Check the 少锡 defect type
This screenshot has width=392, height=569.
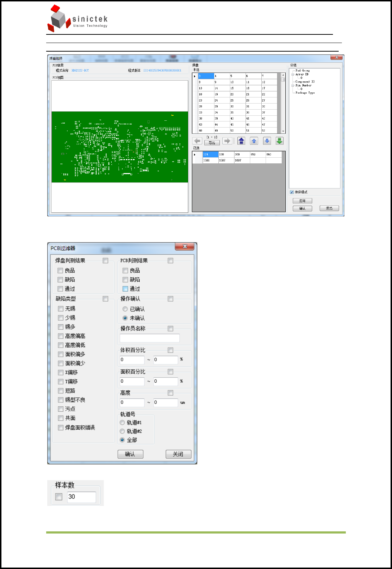(61, 318)
